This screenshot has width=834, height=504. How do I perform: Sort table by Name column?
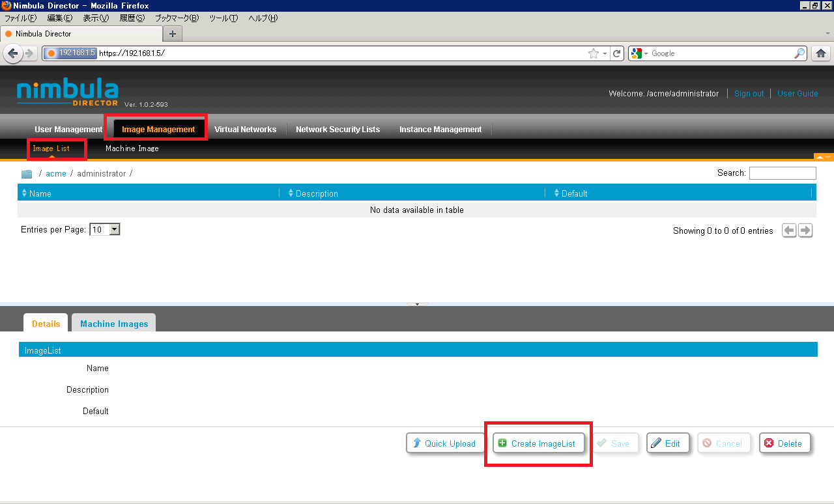pos(149,193)
